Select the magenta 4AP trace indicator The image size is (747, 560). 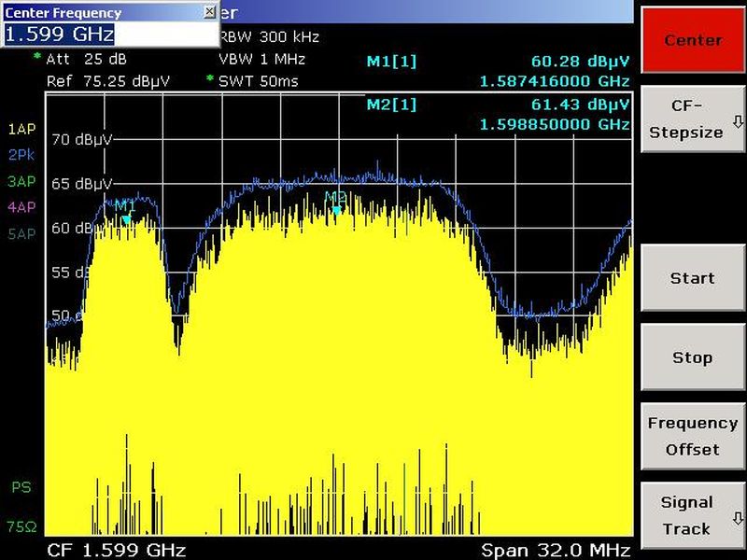(x=21, y=207)
